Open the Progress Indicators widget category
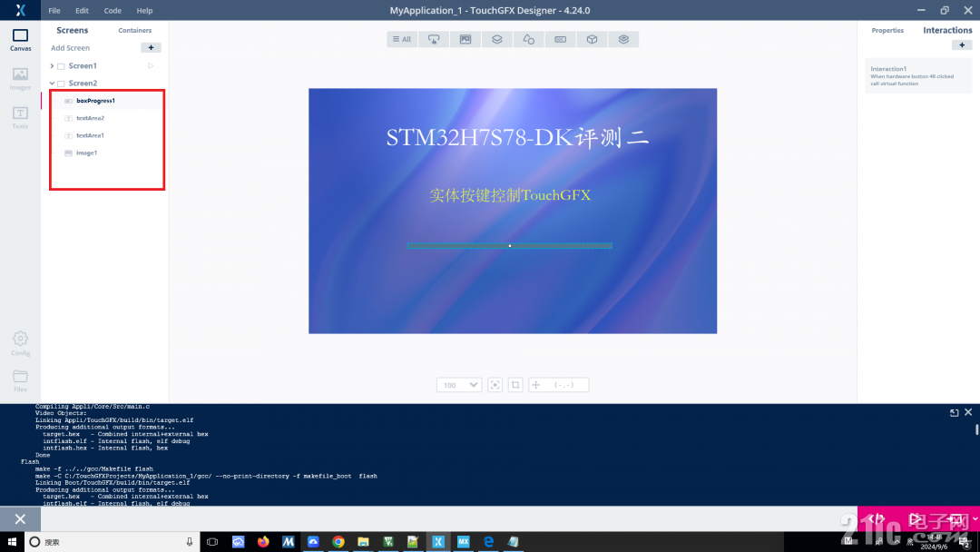The width and height of the screenshot is (980, 552). (x=561, y=39)
